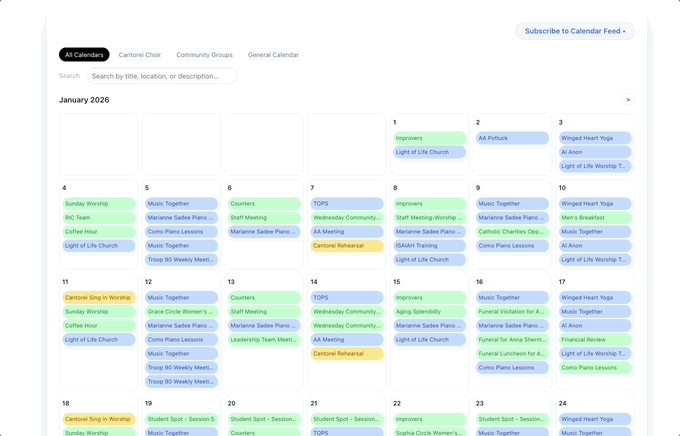Click the RIC Team event
This screenshot has width=680, height=436.
(x=98, y=218)
